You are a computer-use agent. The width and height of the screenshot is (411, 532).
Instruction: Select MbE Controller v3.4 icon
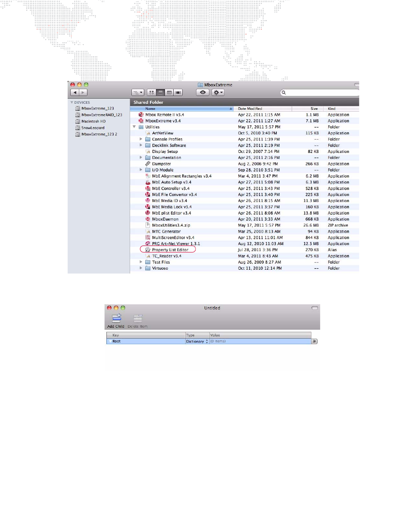(148, 189)
